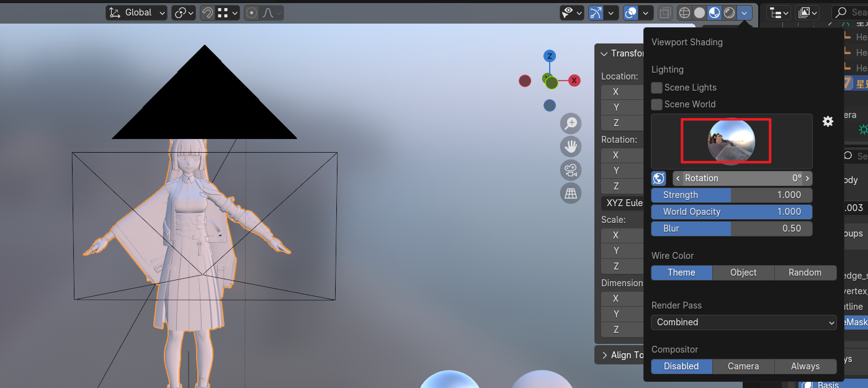
Task: Toggle the camera view icon
Action: pos(570,170)
